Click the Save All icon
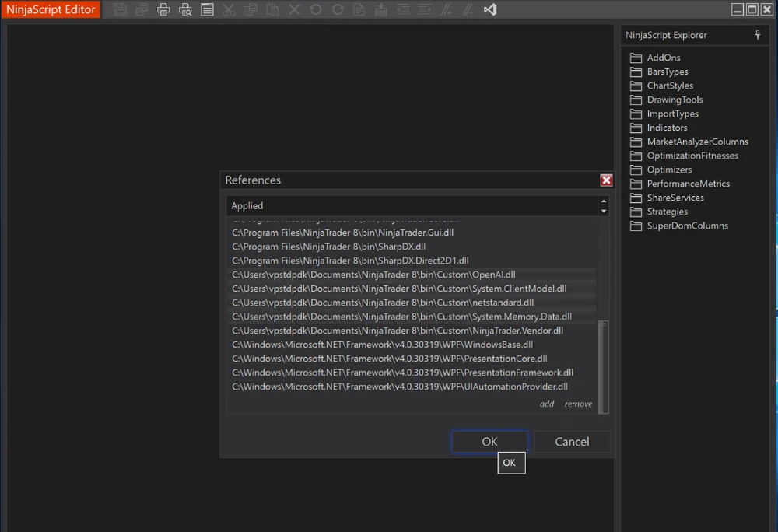This screenshot has height=532, width=778. pyautogui.click(x=142, y=9)
